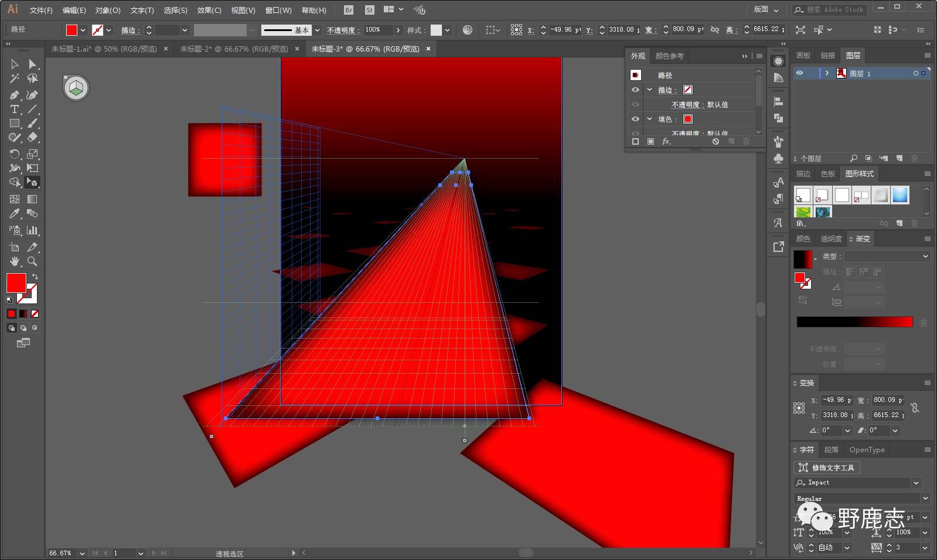The height and width of the screenshot is (560, 937).
Task: Select the Eyedropper tool
Action: (15, 214)
